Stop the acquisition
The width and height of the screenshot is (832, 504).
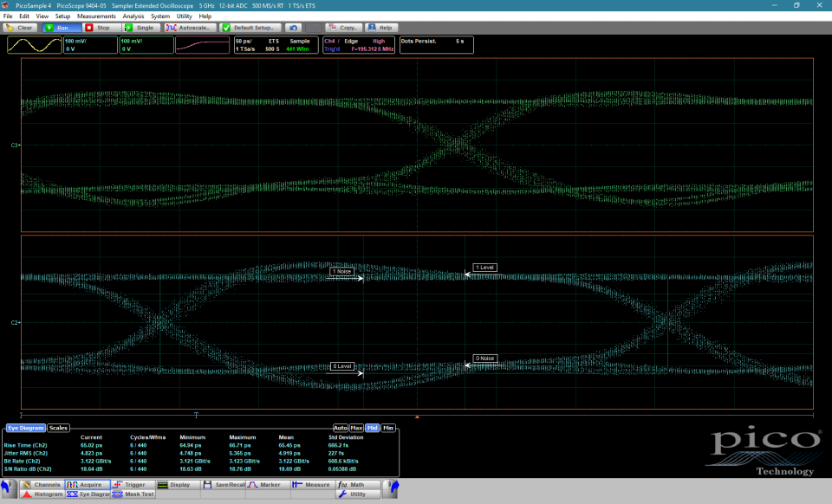[x=101, y=28]
